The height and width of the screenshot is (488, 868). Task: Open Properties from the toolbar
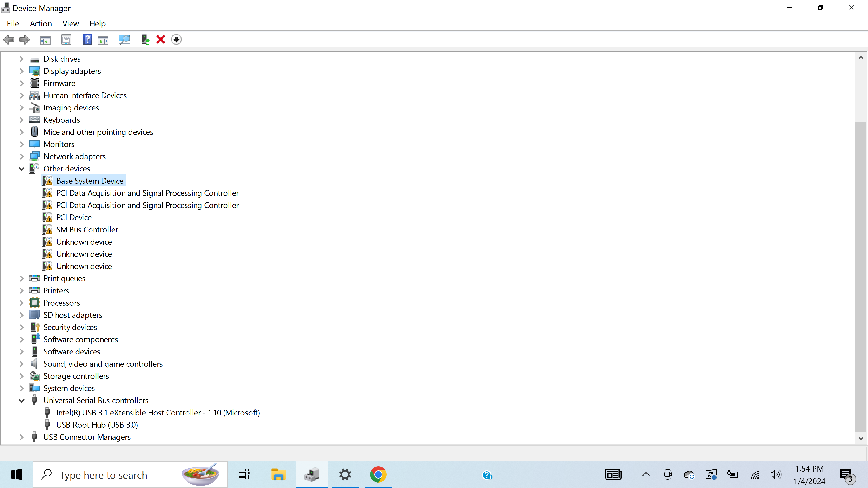(x=66, y=39)
